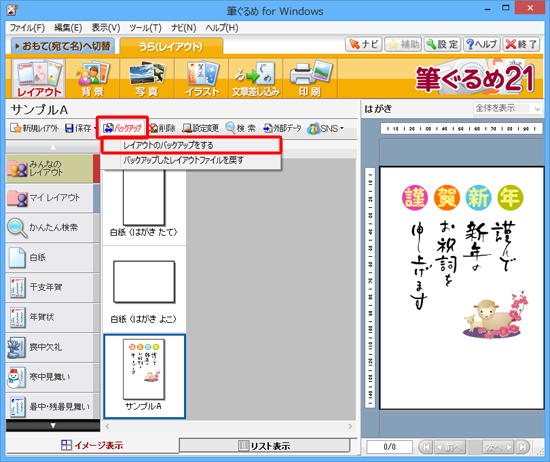
Task: Click the 前へ previous button
Action: tap(450, 447)
